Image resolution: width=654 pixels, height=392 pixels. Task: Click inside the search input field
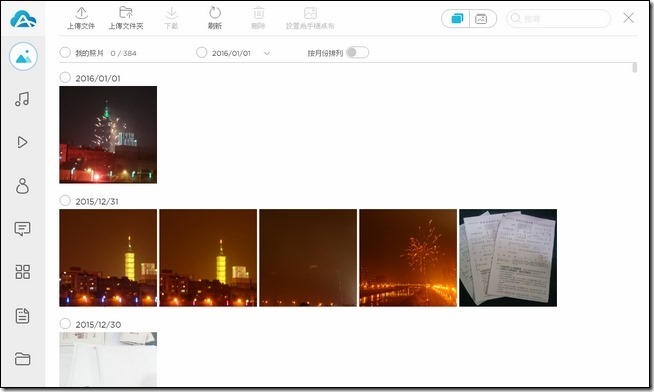558,18
